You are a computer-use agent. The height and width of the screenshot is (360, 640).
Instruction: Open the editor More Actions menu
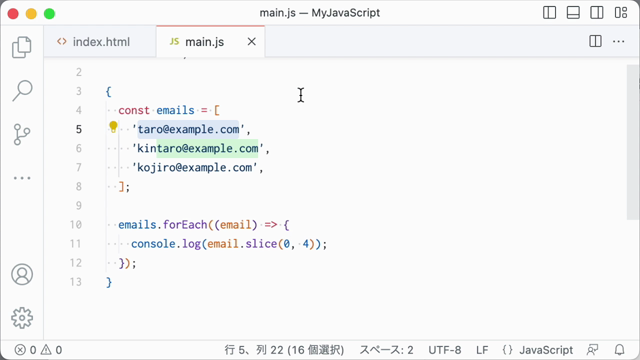tap(618, 41)
